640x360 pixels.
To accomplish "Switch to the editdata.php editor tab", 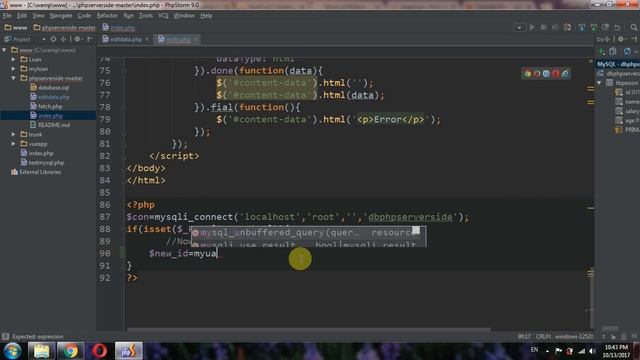I will click(126, 39).
